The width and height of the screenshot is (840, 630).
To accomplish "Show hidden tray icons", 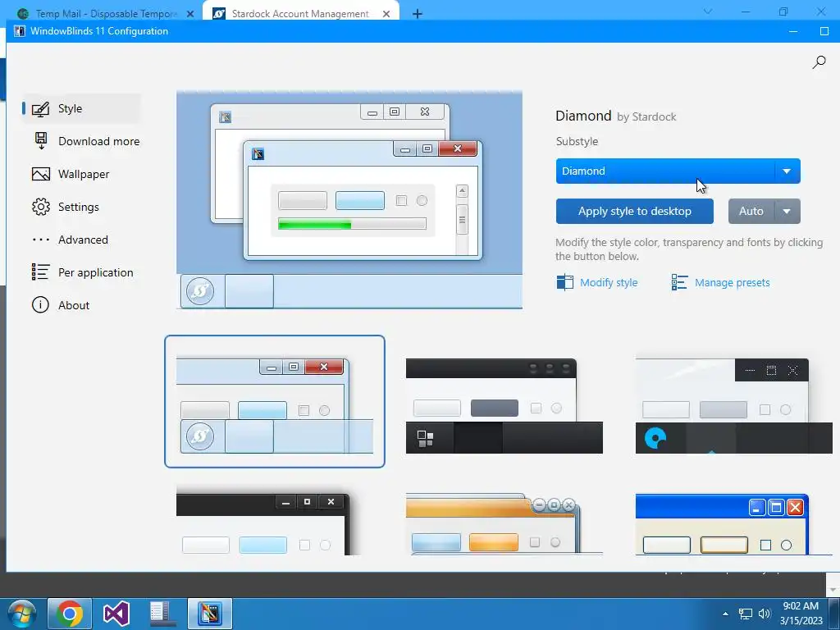I will point(725,614).
